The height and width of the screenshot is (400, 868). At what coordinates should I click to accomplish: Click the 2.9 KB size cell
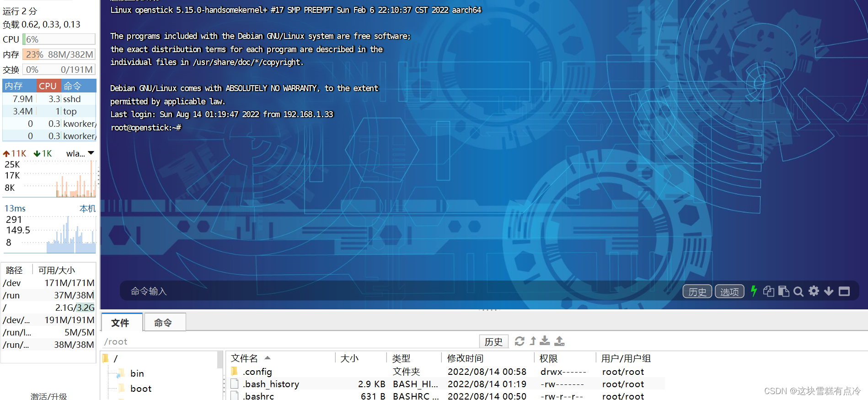point(371,384)
